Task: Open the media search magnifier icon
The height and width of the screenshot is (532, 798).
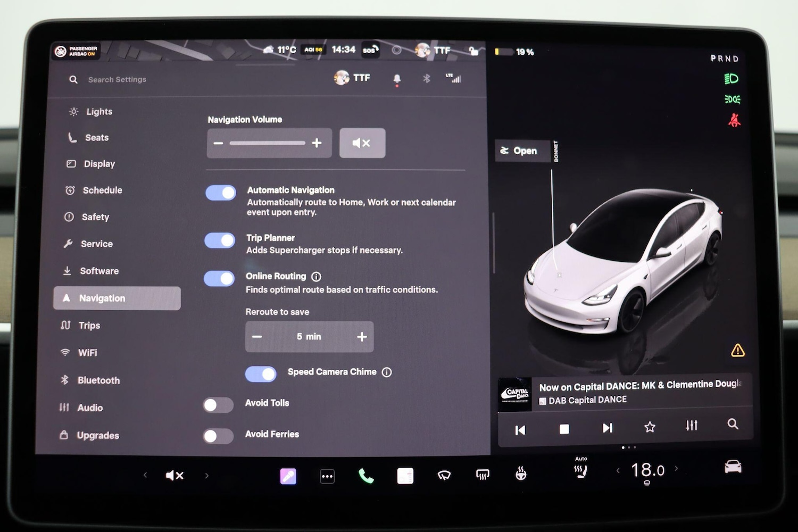Action: (x=733, y=425)
